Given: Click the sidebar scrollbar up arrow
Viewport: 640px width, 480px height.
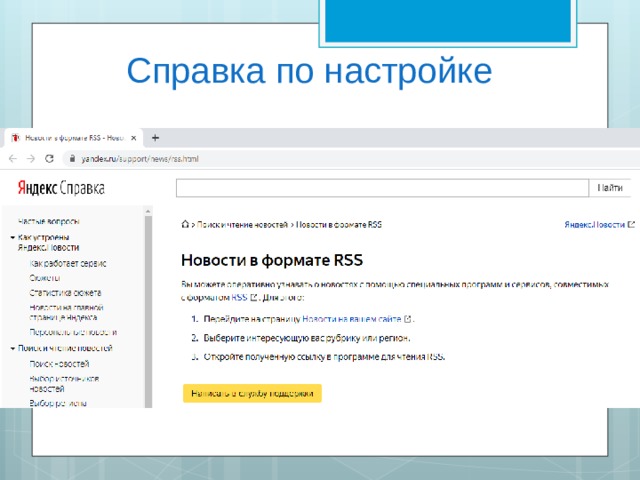Looking at the screenshot, I should tap(148, 211).
